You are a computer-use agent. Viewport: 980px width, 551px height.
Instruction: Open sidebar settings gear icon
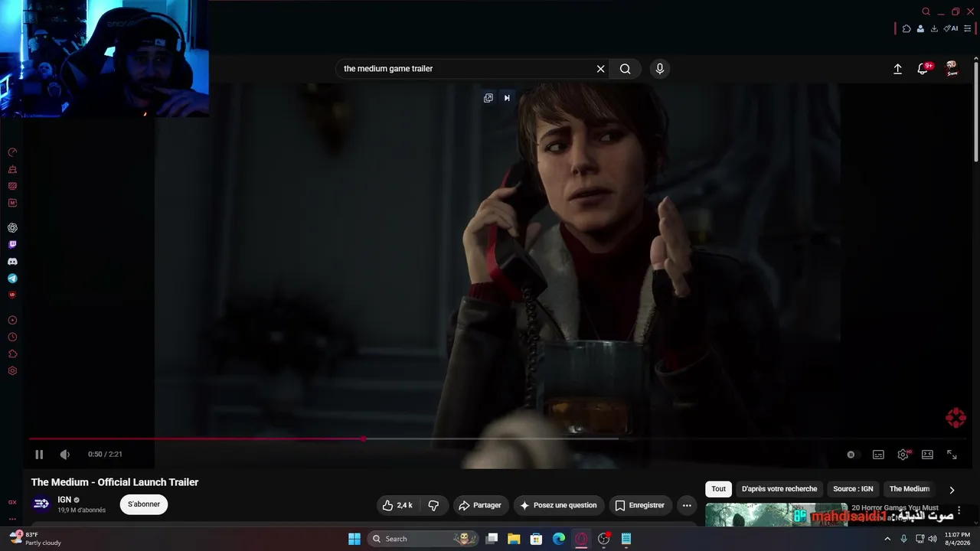[12, 371]
